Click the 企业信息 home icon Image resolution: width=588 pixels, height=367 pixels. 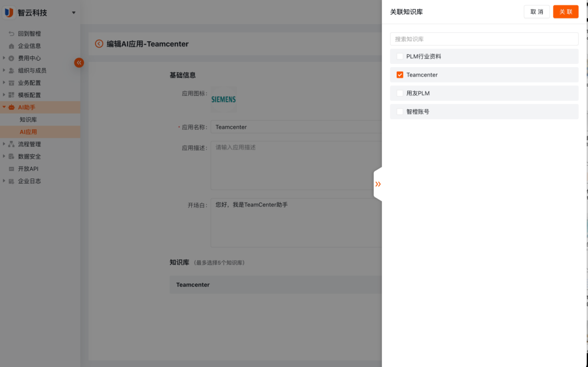[11, 46]
